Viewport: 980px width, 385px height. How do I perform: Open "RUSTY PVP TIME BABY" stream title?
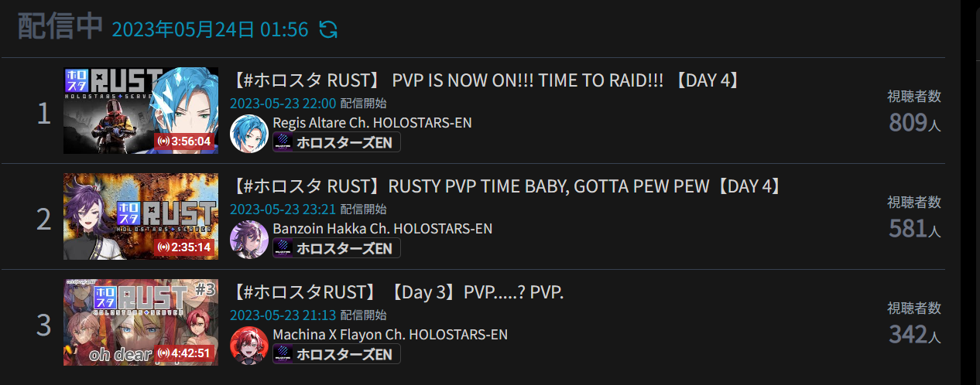point(506,186)
